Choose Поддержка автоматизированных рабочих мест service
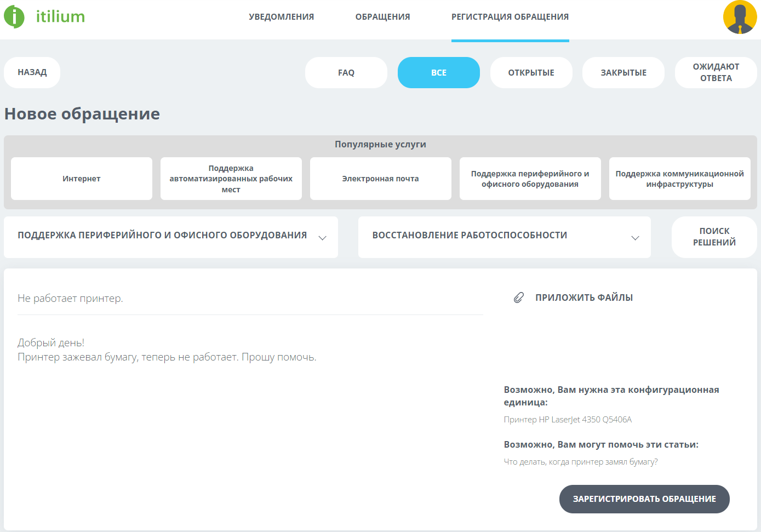This screenshot has height=532, width=761. point(231,179)
